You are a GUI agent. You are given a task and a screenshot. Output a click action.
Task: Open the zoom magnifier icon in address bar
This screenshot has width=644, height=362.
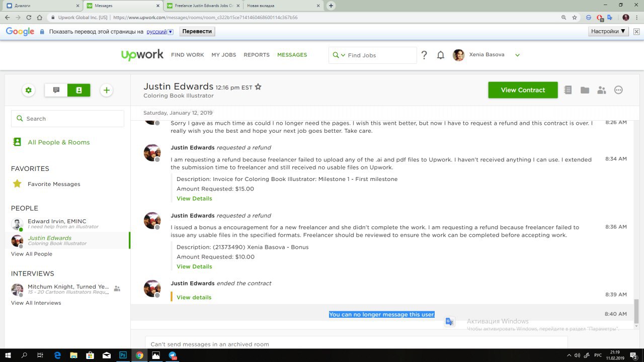pos(564,17)
